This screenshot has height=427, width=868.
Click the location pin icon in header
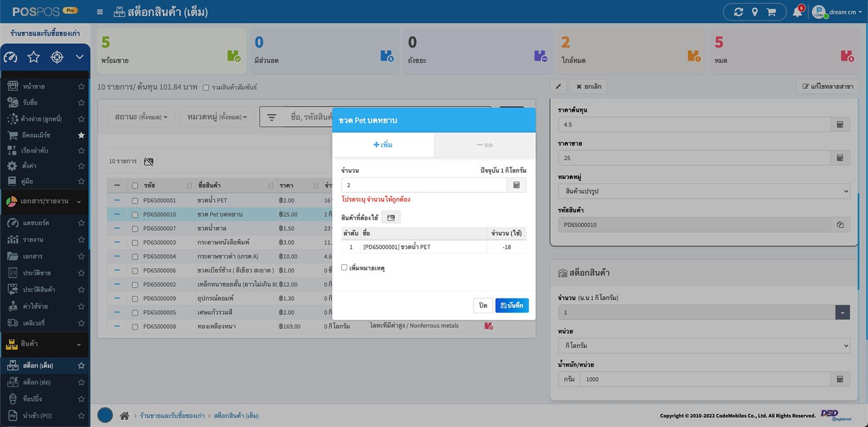coord(755,12)
